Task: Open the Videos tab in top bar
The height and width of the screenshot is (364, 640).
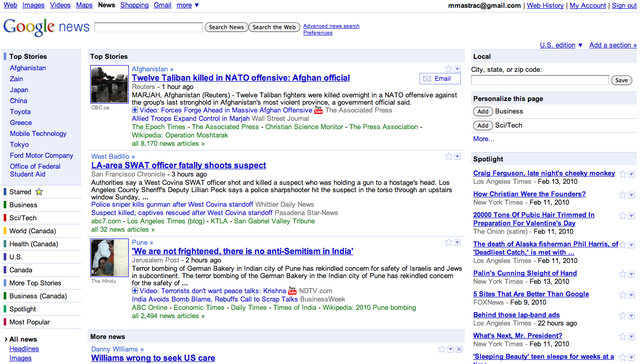Action: pos(60,5)
